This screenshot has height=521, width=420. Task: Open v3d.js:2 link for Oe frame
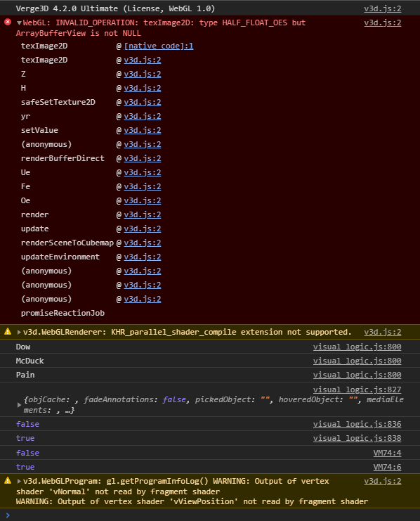point(143,200)
